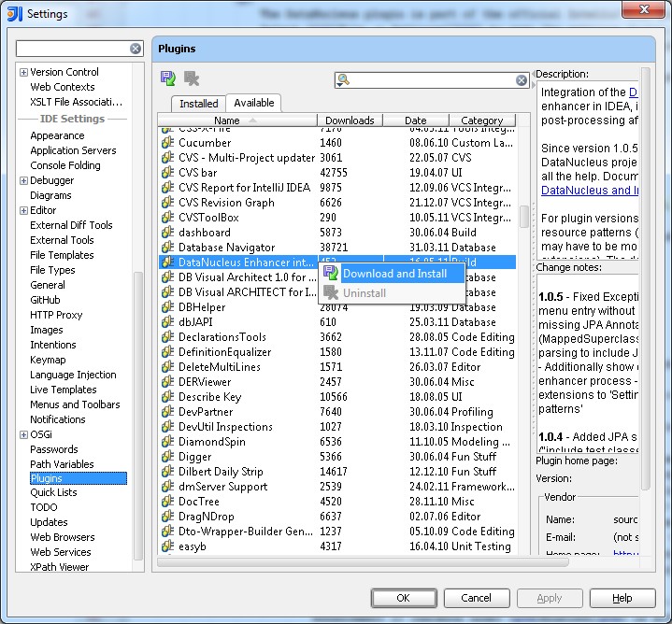Click the easyb plugin icon
Viewport: 672px width, 624px height.
(x=167, y=546)
